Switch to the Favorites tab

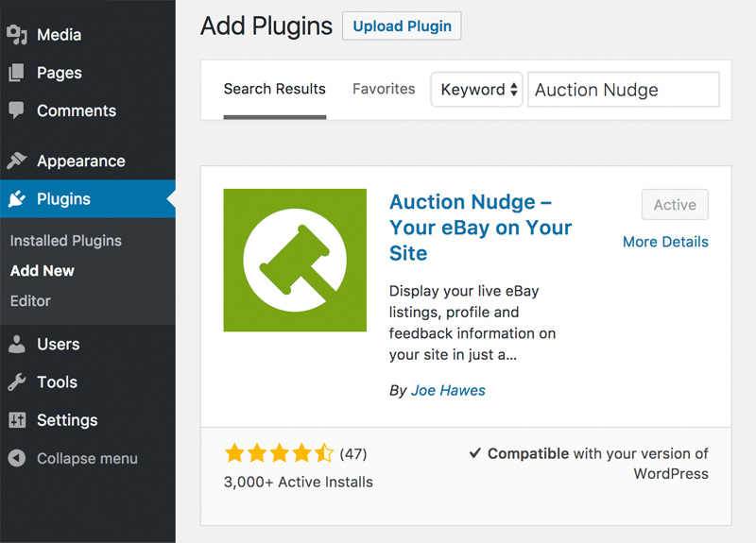[384, 89]
